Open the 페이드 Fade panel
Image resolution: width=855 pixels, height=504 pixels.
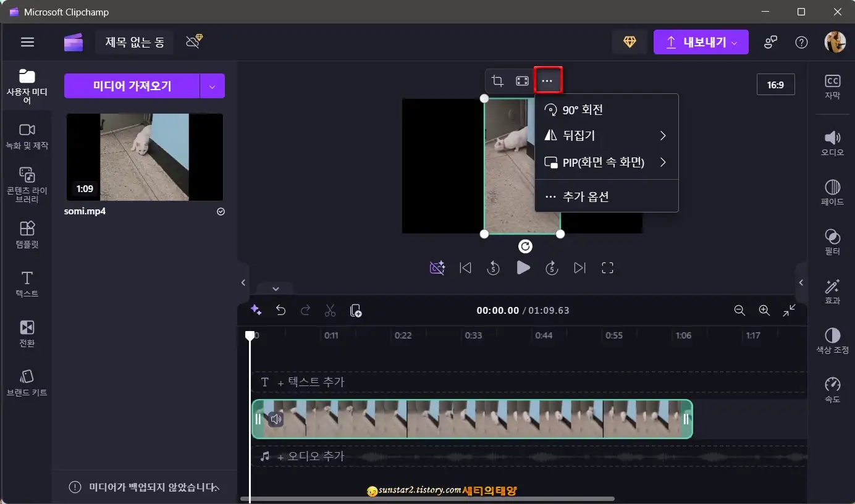tap(832, 191)
